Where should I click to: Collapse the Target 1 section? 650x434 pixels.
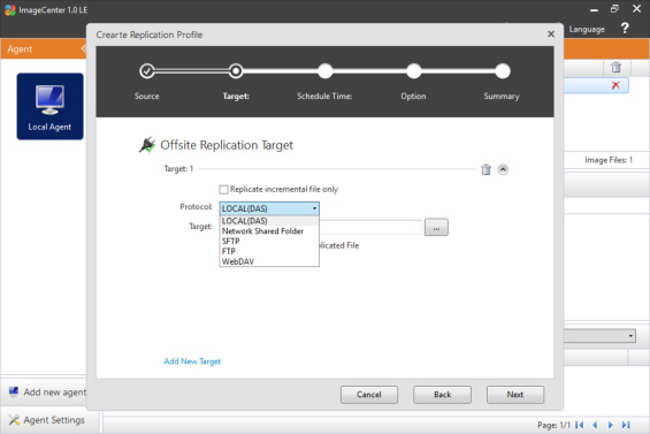[x=503, y=169]
